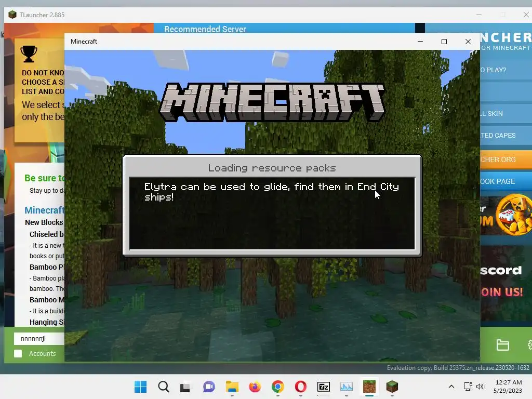The height and width of the screenshot is (399, 532).
Task: Open Opera browser from the taskbar
Action: coord(301,387)
